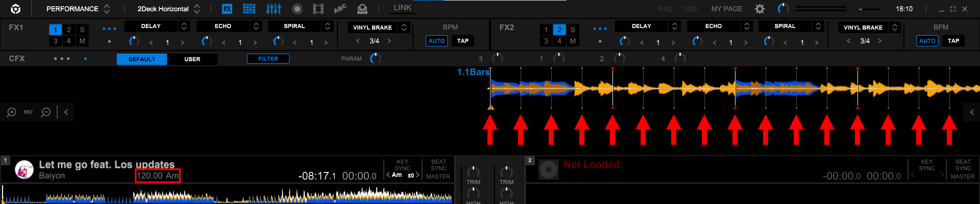The width and height of the screenshot is (980, 204).
Task: Open the recording panel icon
Action: 297,9
